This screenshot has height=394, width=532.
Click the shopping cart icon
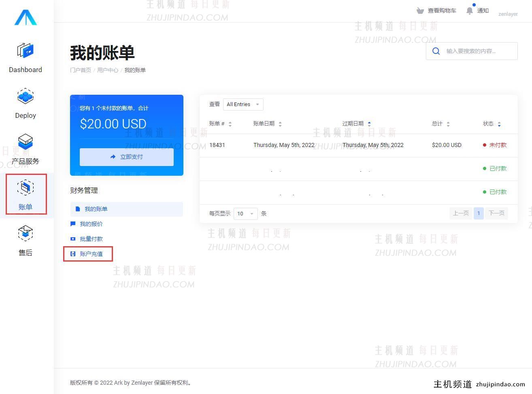420,11
